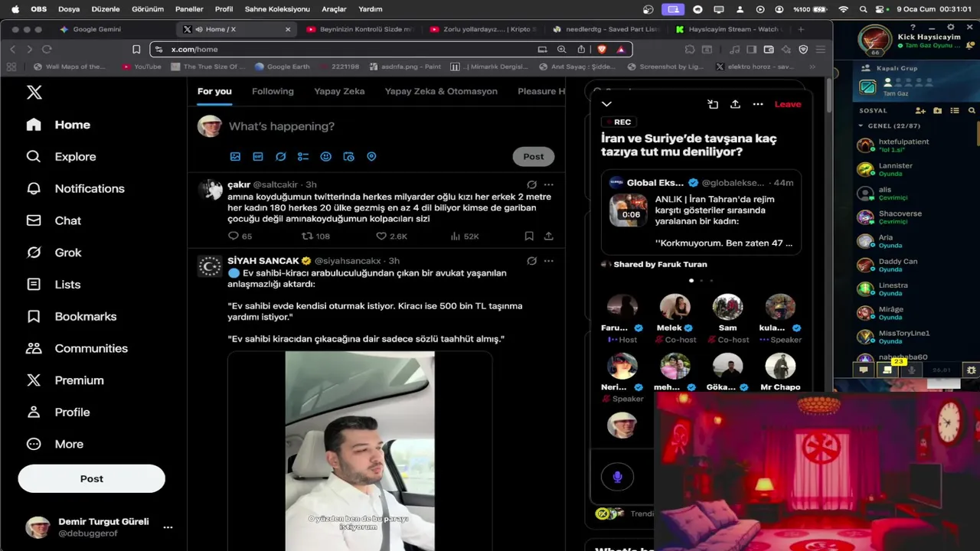Open Global Eks... shared tweet card

coord(701,212)
